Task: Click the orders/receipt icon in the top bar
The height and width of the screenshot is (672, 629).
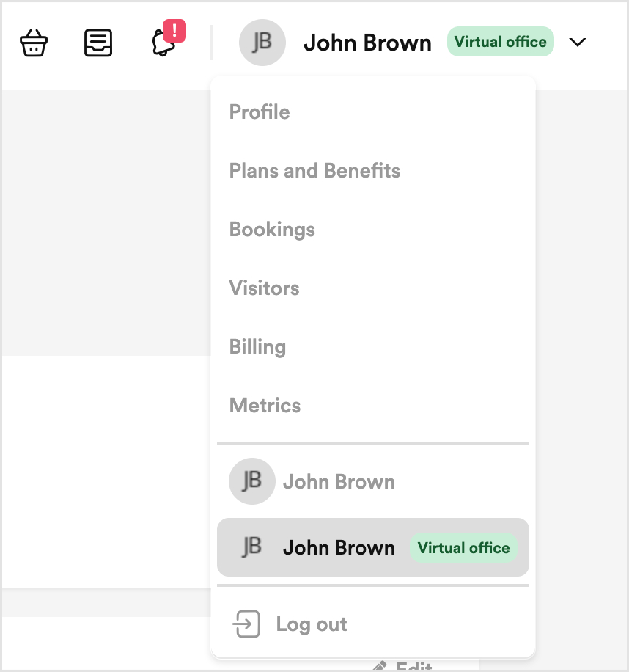Action: tap(98, 43)
